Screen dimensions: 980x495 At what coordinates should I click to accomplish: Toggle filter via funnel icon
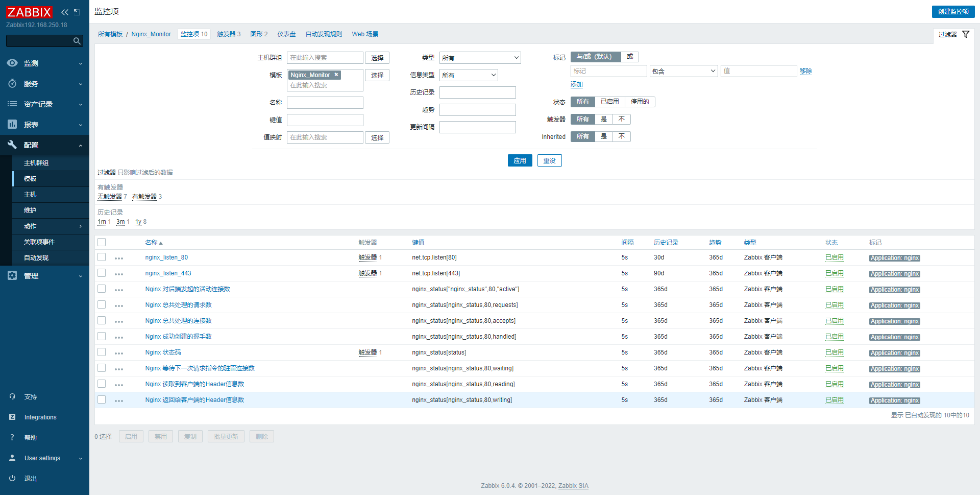click(x=966, y=34)
